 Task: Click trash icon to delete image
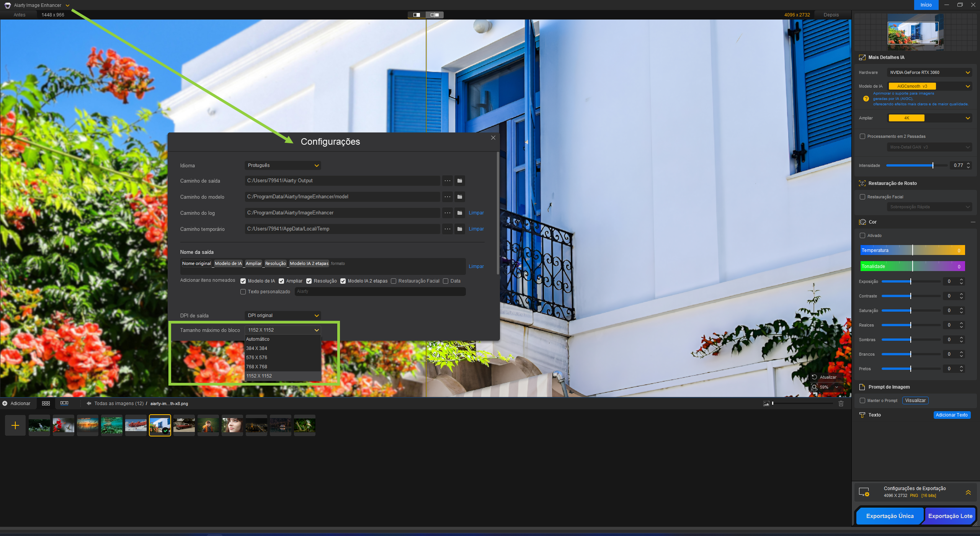tap(841, 403)
